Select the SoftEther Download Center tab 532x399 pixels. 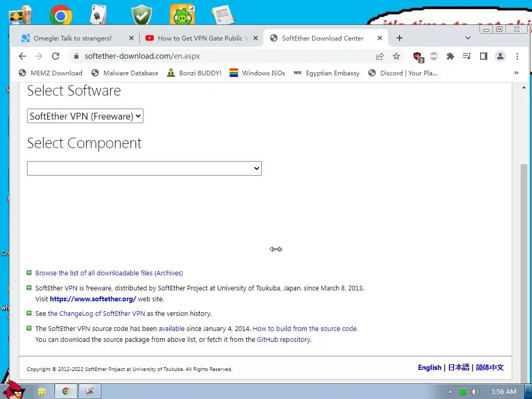[323, 38]
